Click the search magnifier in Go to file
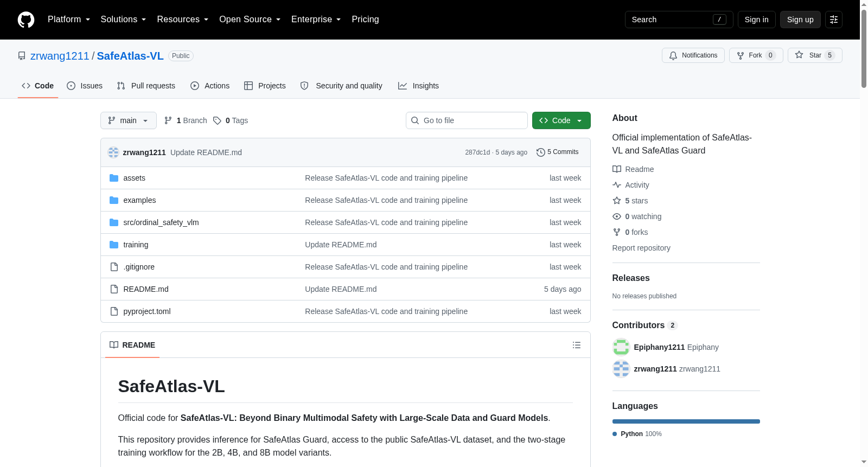This screenshot has width=868, height=467. (x=415, y=120)
